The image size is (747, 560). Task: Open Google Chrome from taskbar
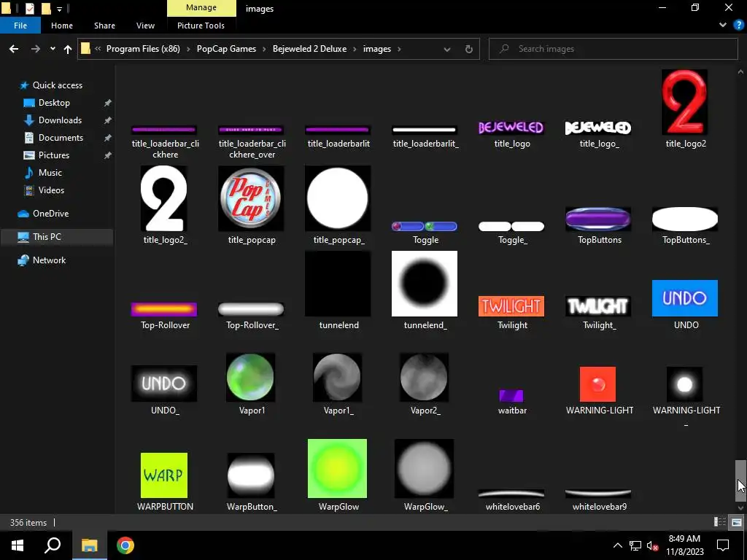click(125, 545)
